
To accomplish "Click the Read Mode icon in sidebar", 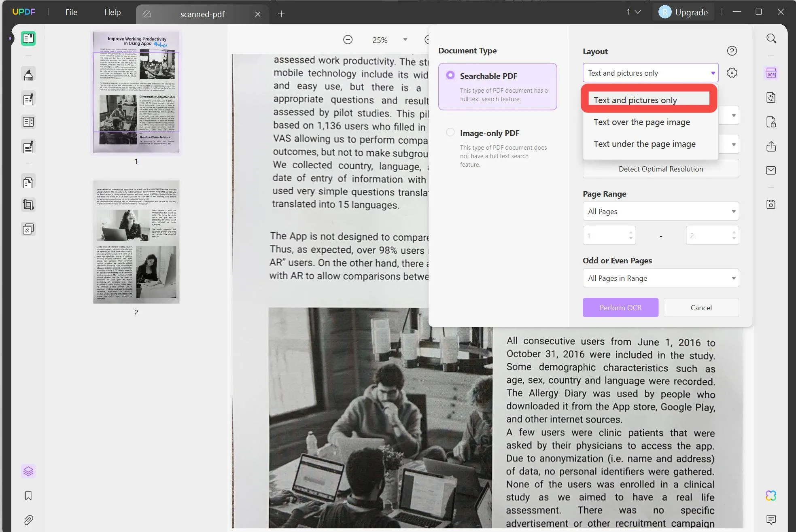I will point(28,38).
